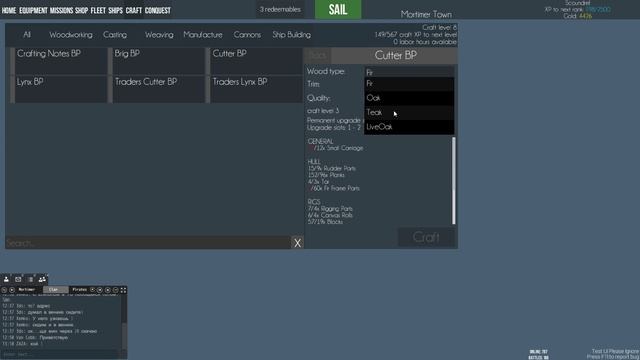
Task: Filter by Casting category
Action: click(x=115, y=35)
